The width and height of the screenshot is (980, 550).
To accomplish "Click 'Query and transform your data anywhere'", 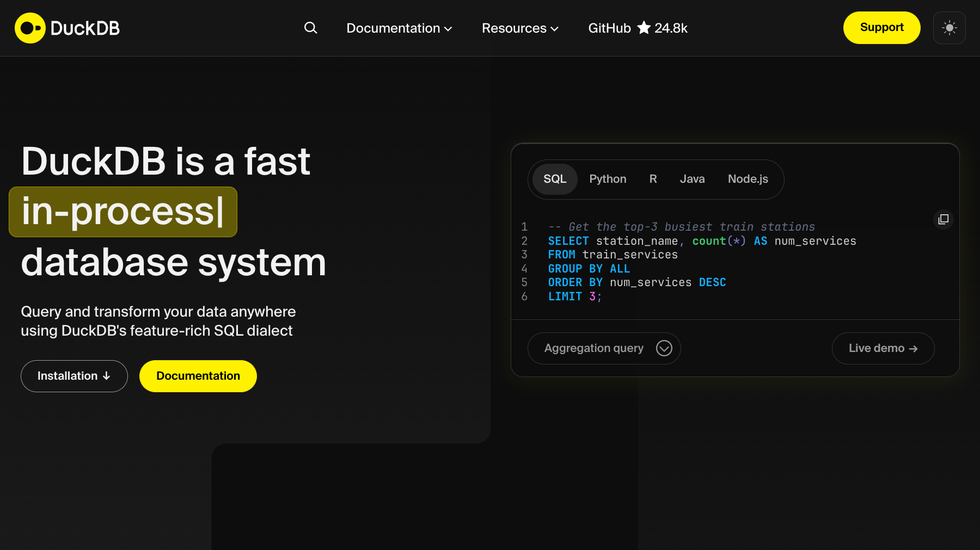I will pos(158,312).
